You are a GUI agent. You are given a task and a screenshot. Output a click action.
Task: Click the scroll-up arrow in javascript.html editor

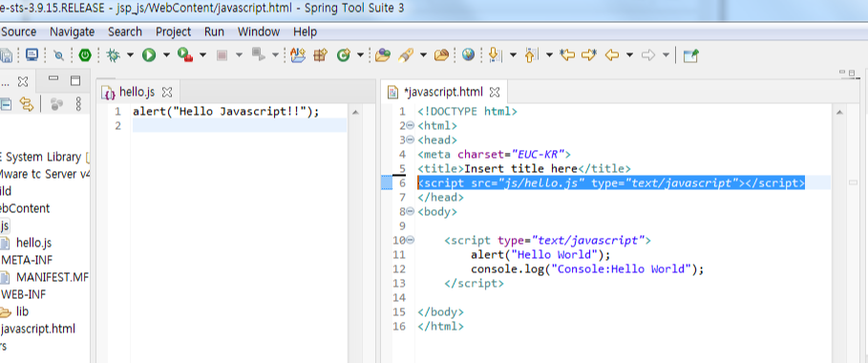point(839,113)
